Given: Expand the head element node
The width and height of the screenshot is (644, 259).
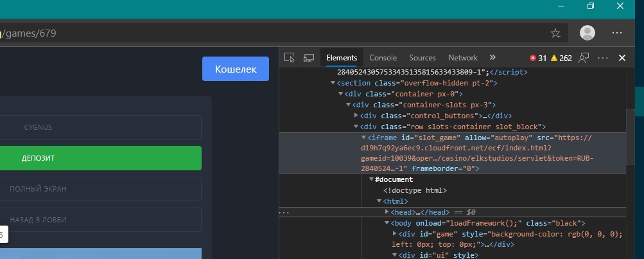Looking at the screenshot, I should (x=387, y=212).
